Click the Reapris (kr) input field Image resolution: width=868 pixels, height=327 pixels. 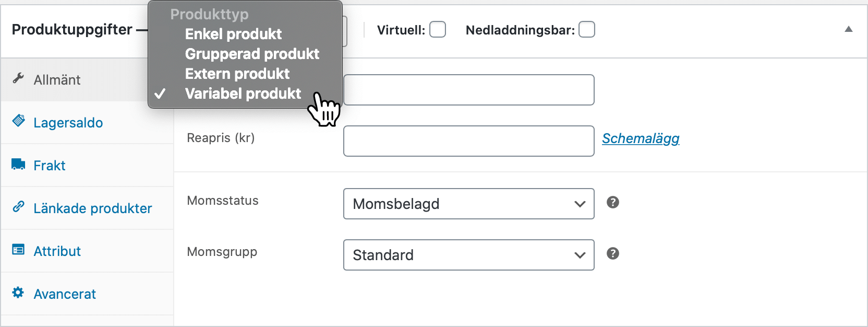(468, 141)
